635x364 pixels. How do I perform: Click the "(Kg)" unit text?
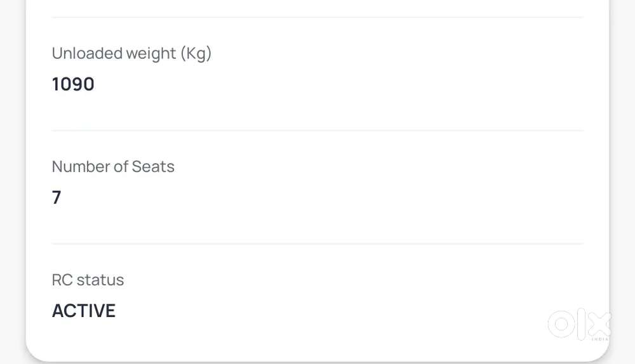coord(196,54)
